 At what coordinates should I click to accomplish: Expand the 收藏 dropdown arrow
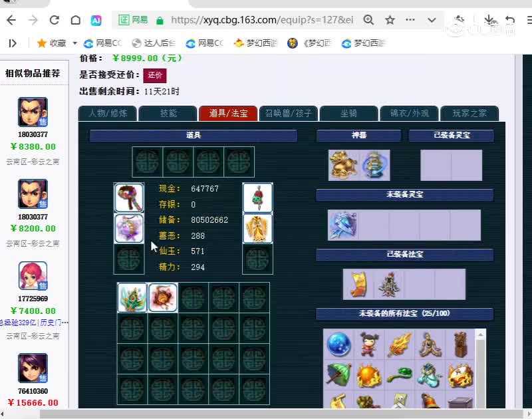[74, 43]
